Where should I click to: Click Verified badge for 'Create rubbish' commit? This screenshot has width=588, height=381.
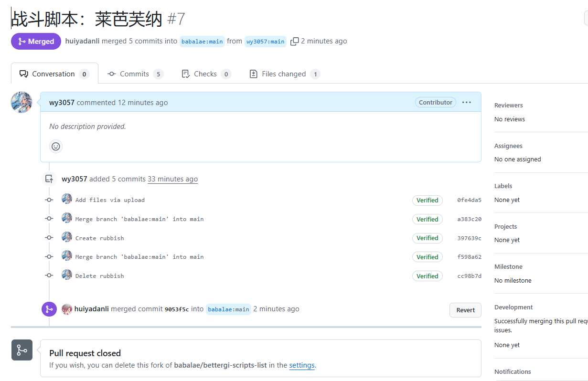[427, 238]
